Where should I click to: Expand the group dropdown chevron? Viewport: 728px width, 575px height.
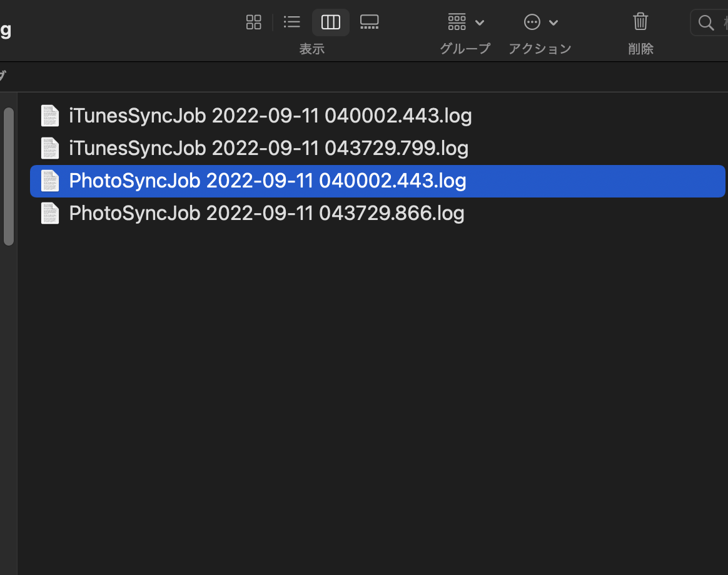click(480, 23)
